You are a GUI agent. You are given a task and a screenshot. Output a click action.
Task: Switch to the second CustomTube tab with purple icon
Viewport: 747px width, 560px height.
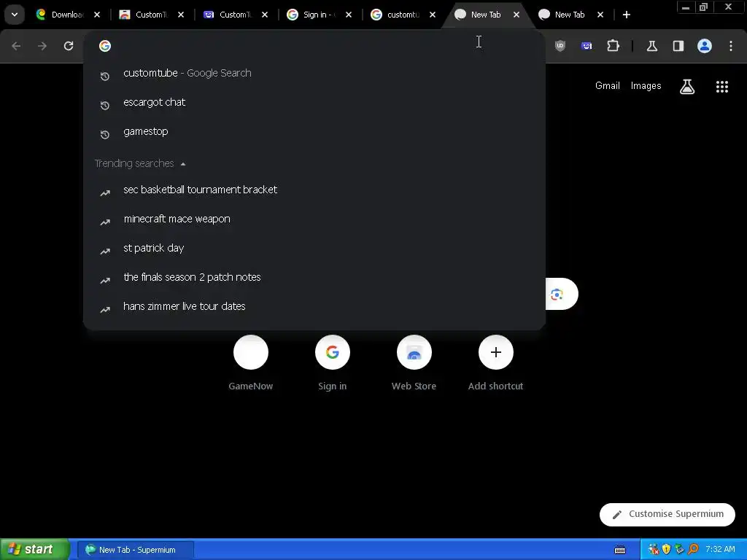pyautogui.click(x=236, y=15)
